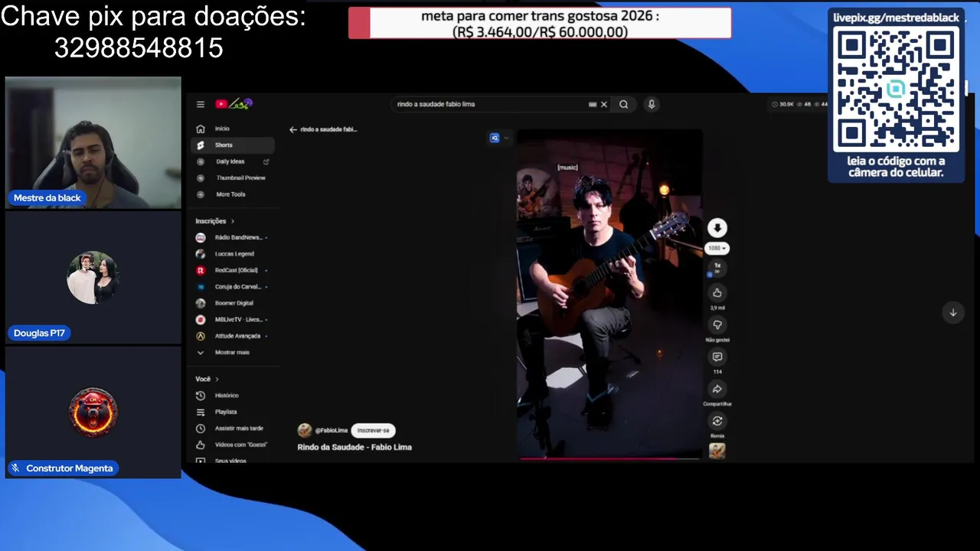This screenshot has width=980, height=551.
Task: Click the Douglas P17 participant avatar
Action: (x=93, y=277)
